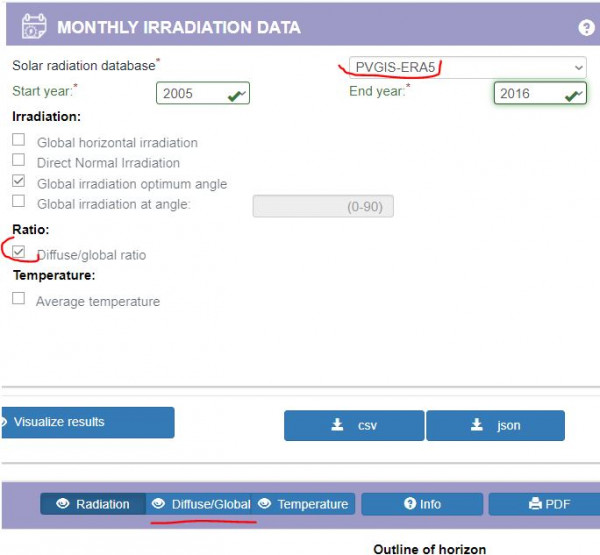Viewport: 600px width, 555px height.
Task: Tick Global irradiation at angle checkbox
Action: click(18, 201)
